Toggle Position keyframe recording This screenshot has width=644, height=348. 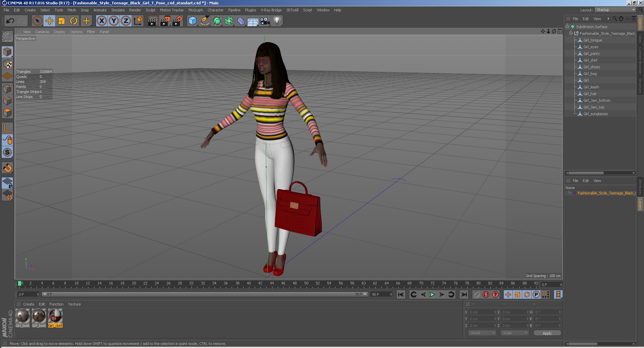[x=508, y=294]
